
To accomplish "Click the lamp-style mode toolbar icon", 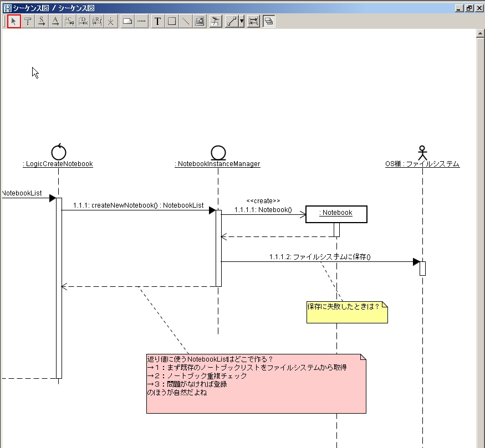I will 216,21.
